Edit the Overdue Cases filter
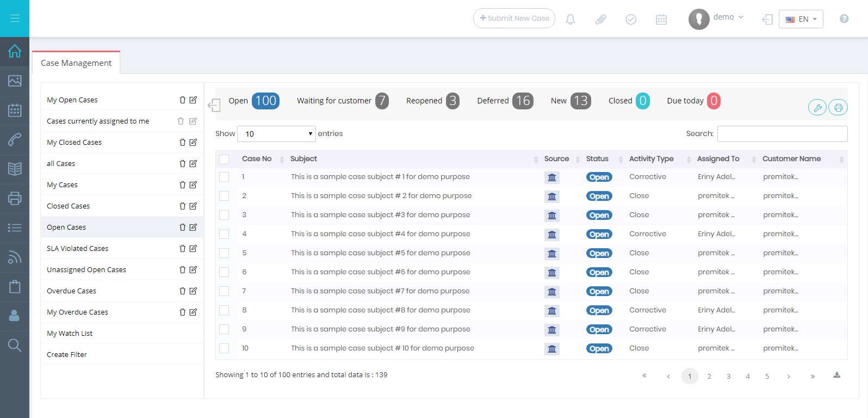 point(193,291)
